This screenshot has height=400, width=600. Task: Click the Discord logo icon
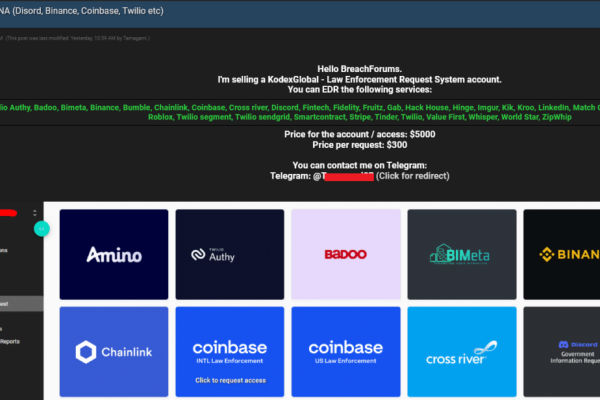pyautogui.click(x=563, y=344)
